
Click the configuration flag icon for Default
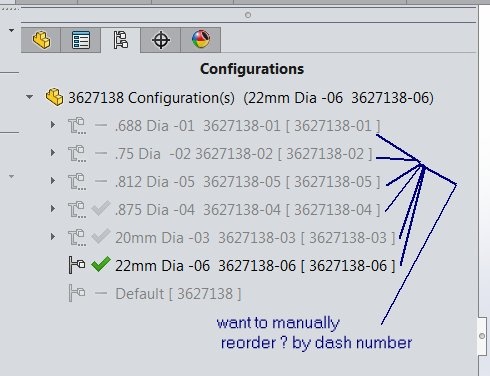77,293
